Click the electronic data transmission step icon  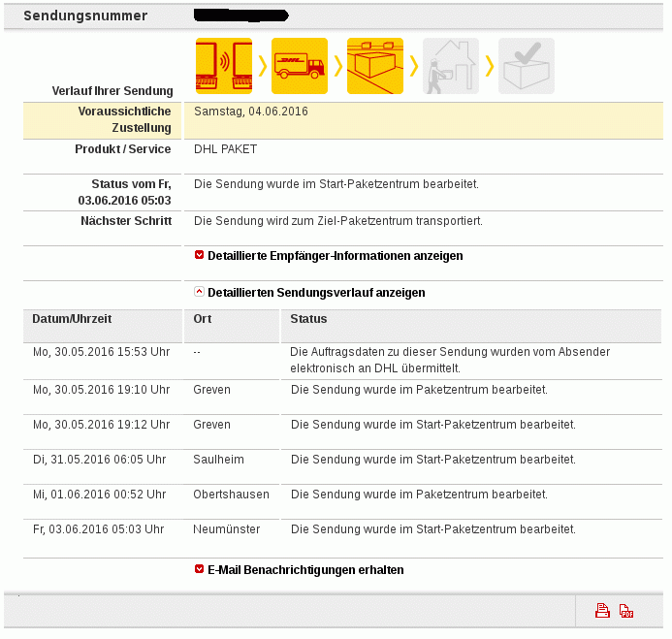pyautogui.click(x=224, y=66)
